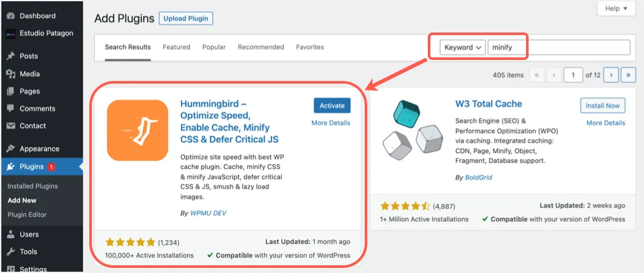Click the Comments bubble icon
Viewport: 644px width, 273px height.
(x=10, y=108)
